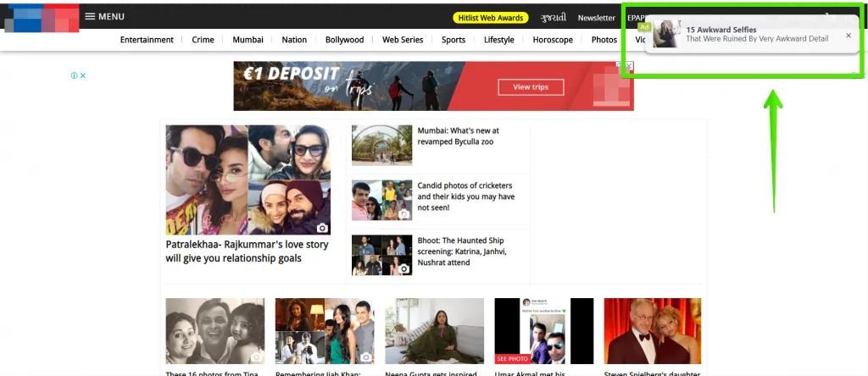Dismiss the banner ad using X icon
The image size is (868, 376).
click(83, 75)
